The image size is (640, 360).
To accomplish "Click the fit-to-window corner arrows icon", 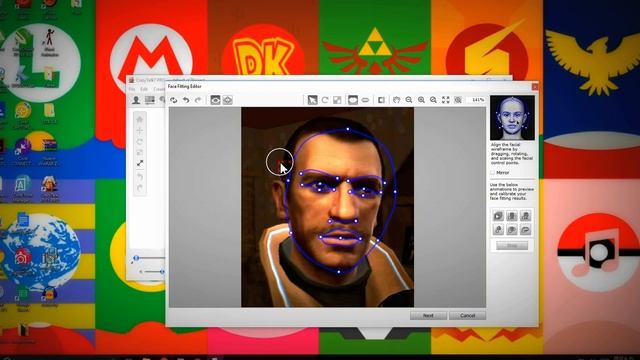I will coord(446,100).
